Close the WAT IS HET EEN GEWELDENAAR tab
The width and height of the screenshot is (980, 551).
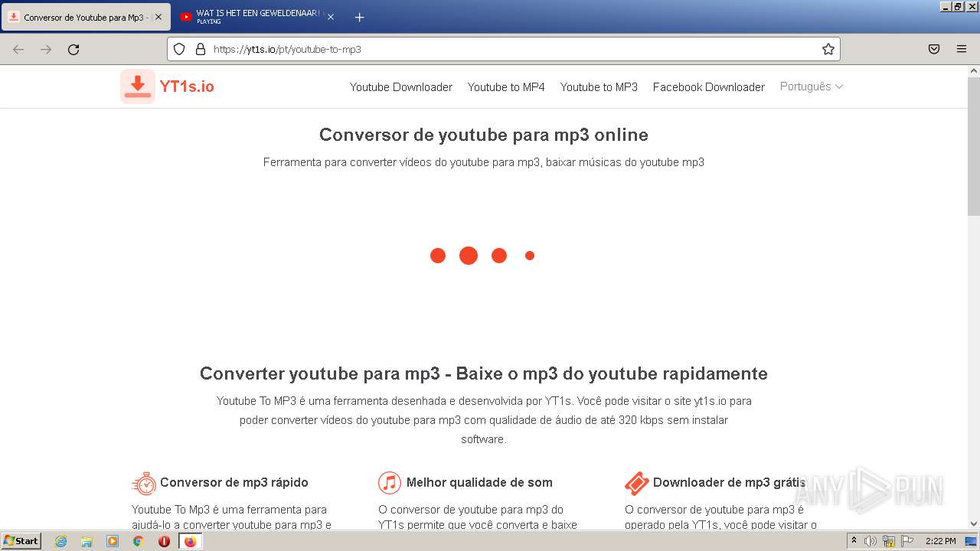331,17
